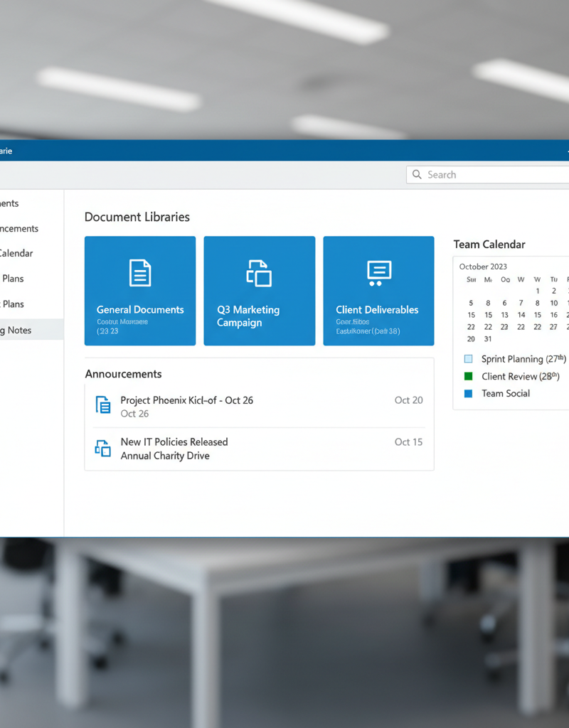The image size is (569, 728).
Task: Open the Project Phoenix announcement title
Action: click(187, 400)
